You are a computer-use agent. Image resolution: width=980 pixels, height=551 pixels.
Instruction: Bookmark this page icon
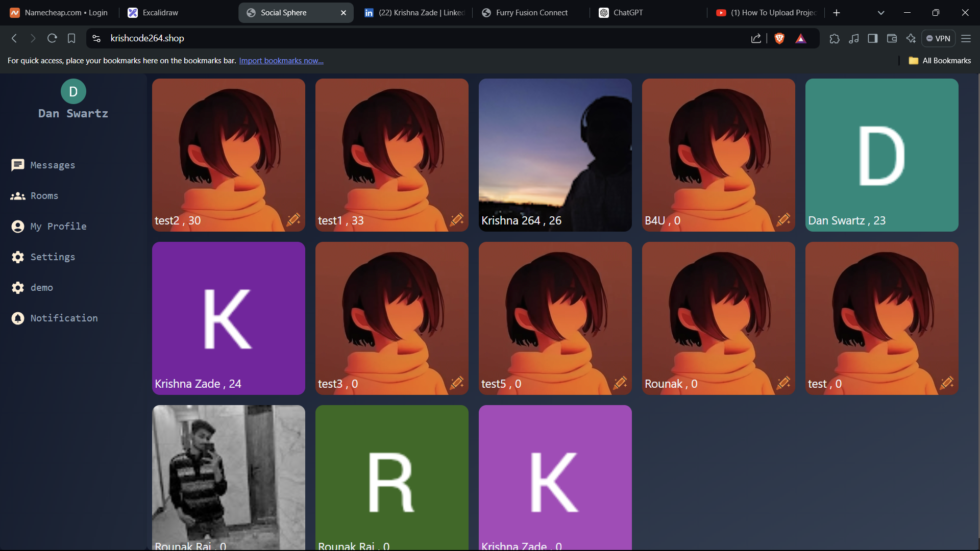[71, 38]
